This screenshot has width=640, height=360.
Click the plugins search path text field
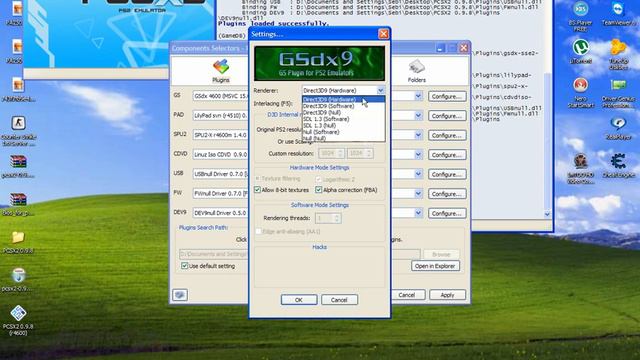point(300,254)
